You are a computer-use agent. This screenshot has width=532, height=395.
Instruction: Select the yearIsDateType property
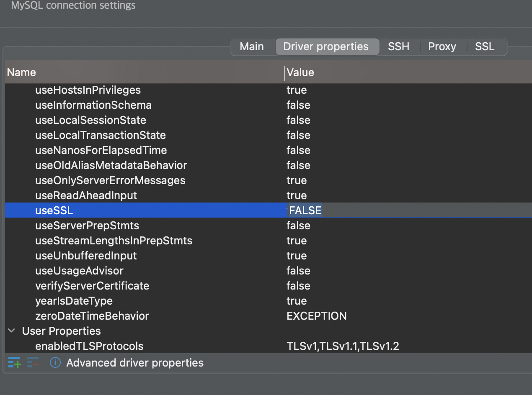(74, 301)
